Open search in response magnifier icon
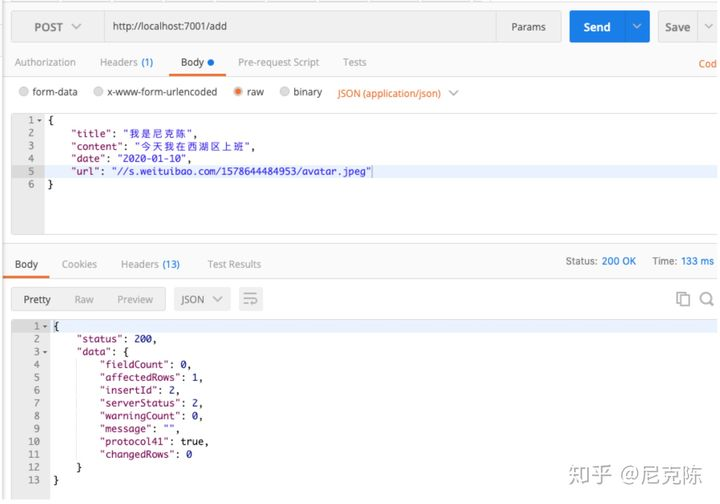This screenshot has height=504, width=720. (707, 299)
